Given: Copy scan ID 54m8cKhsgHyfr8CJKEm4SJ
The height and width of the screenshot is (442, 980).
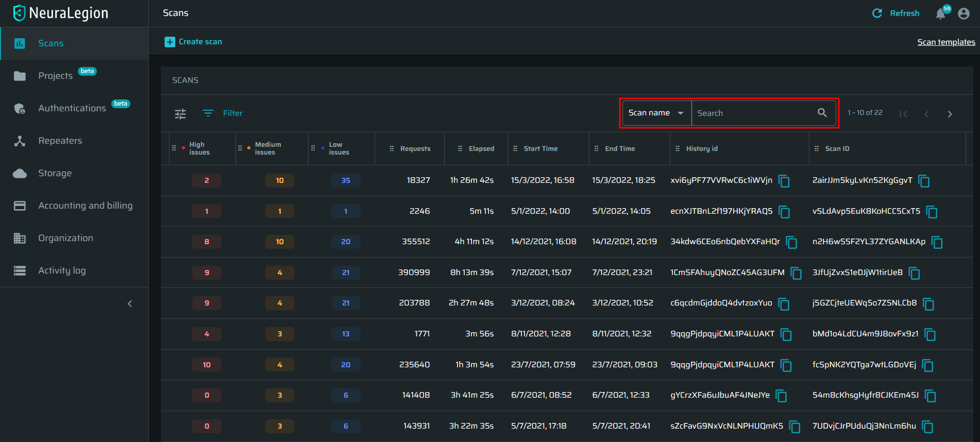Looking at the screenshot, I should (x=931, y=396).
